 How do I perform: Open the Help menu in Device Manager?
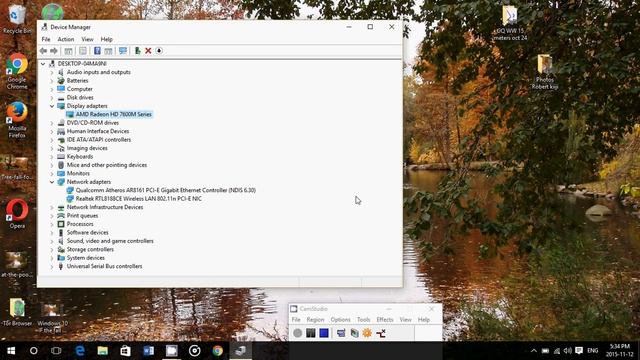click(x=107, y=39)
